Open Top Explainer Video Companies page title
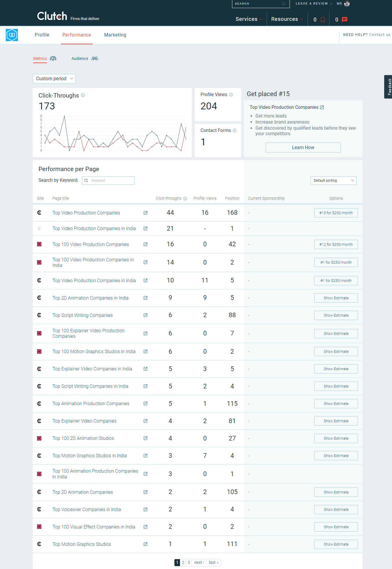Screen dimensions: 392x569 click(x=84, y=421)
